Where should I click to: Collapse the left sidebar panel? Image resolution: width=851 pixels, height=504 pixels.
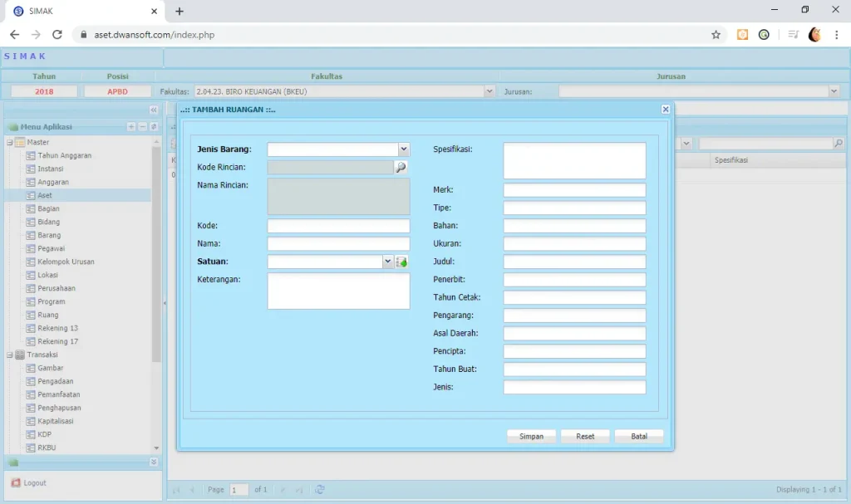[x=154, y=110]
